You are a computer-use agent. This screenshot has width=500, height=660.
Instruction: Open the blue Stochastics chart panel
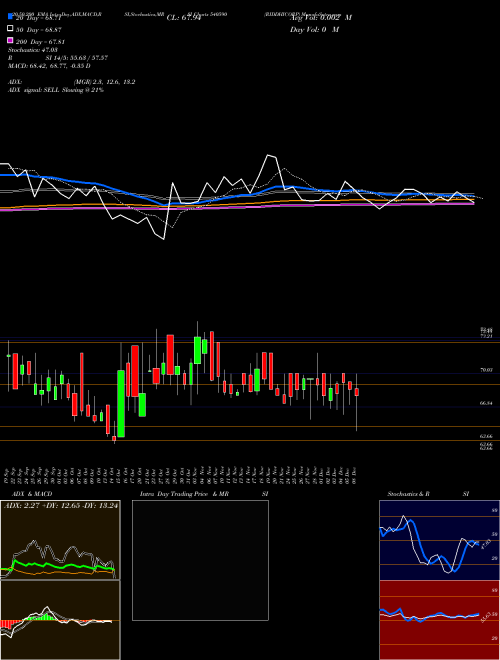[439, 540]
